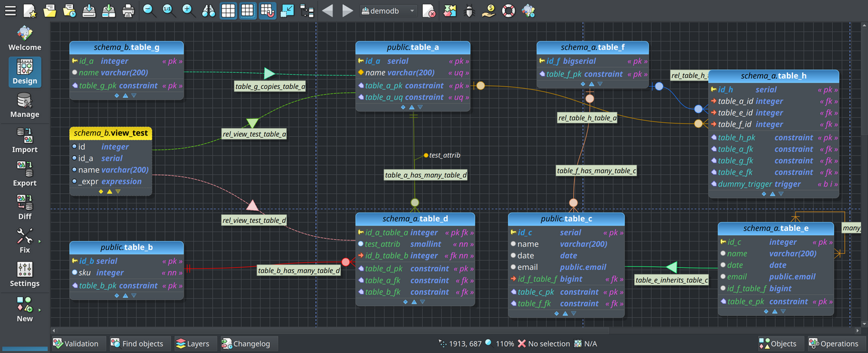Zoom out of the canvas
Viewport: 868px width, 353px height.
coord(149,11)
